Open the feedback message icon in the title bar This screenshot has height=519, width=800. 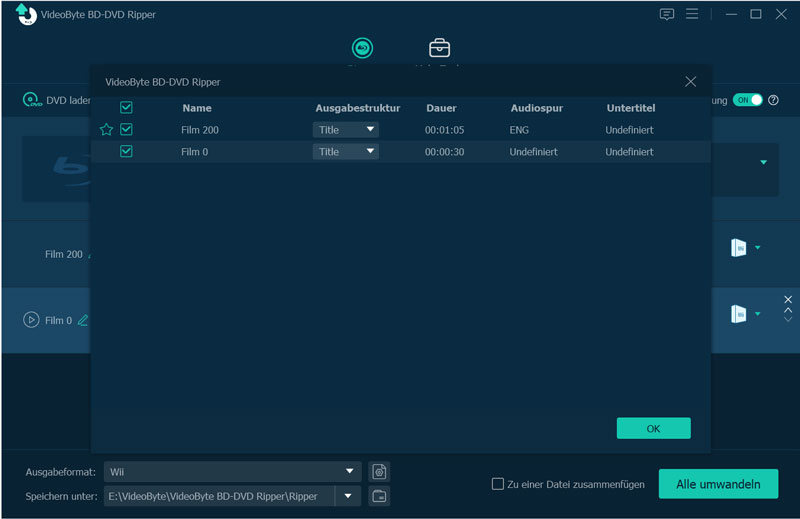[666, 14]
